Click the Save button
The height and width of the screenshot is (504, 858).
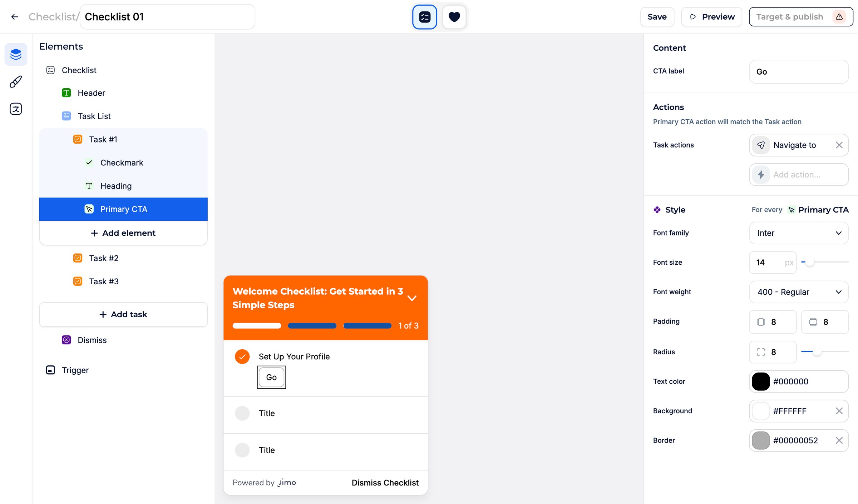(x=657, y=17)
